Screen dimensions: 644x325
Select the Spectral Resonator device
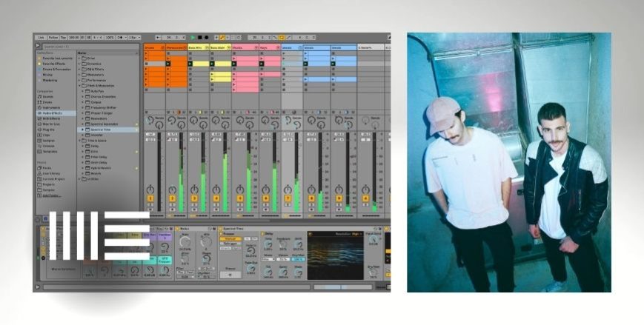pos(102,124)
